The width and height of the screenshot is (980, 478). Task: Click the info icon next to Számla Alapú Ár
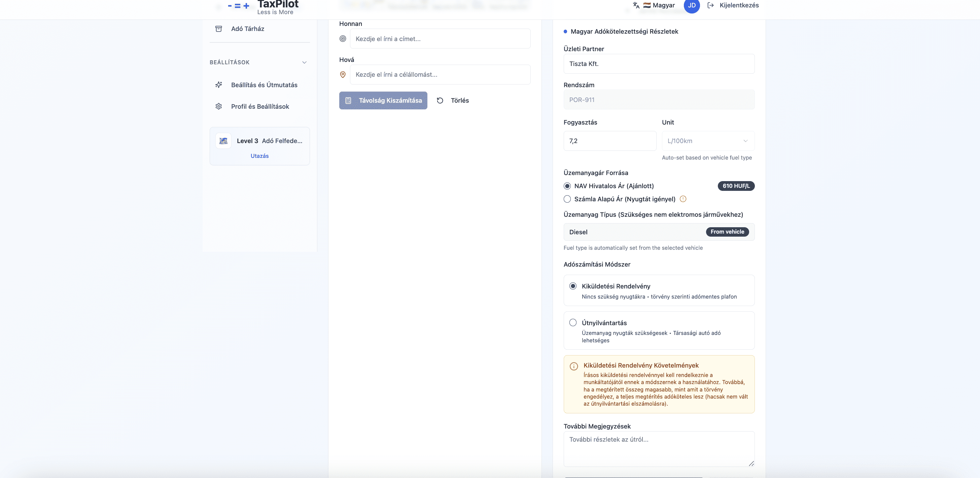(683, 199)
